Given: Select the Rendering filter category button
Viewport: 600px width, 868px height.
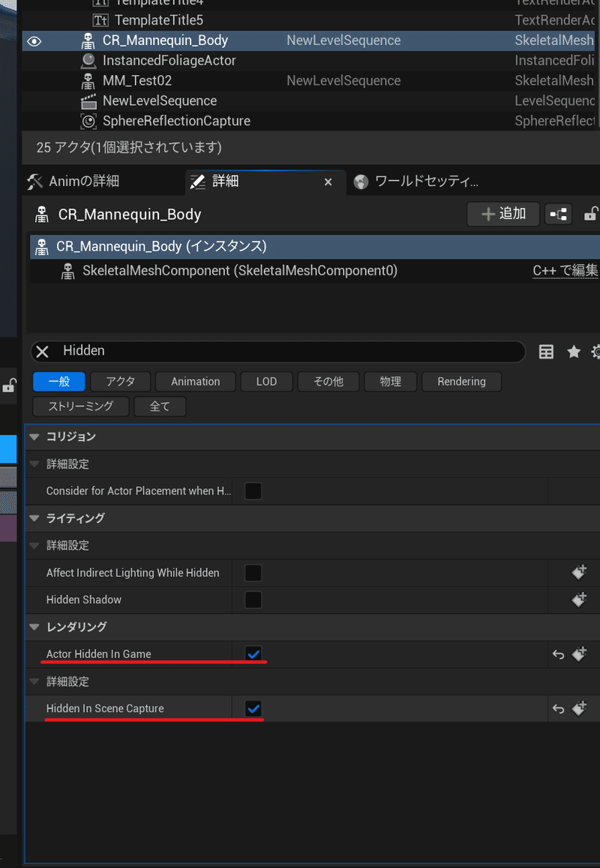Looking at the screenshot, I should [461, 381].
